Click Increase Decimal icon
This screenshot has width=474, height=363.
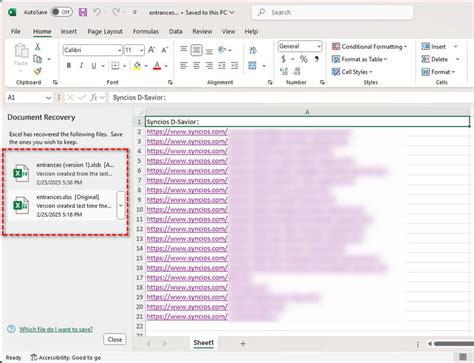point(284,71)
